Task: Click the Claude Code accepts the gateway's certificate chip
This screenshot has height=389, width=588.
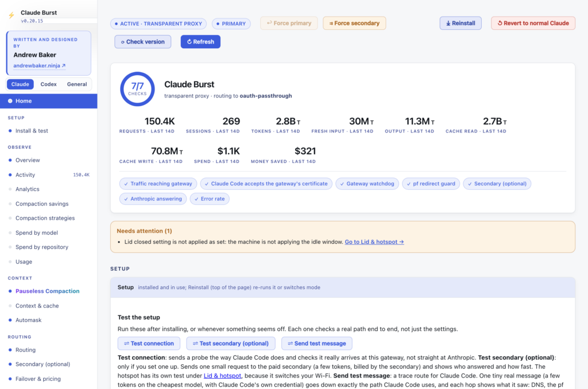Action: click(x=266, y=184)
